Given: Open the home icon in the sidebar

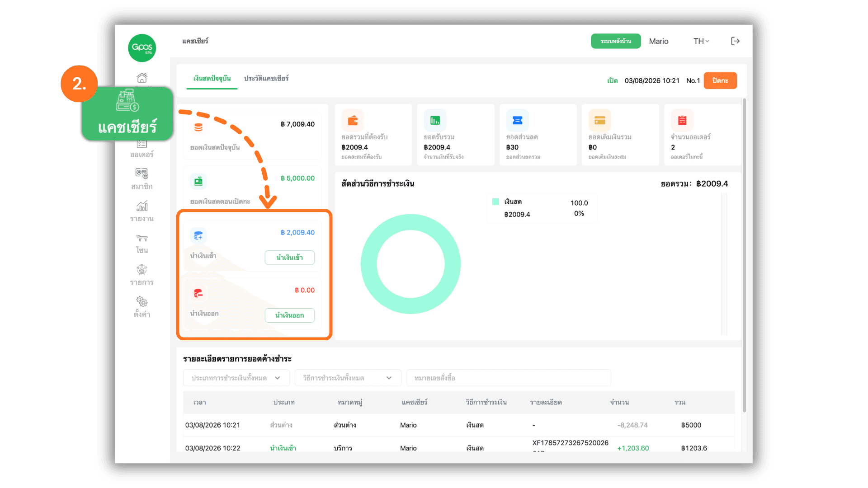Looking at the screenshot, I should coord(142,78).
